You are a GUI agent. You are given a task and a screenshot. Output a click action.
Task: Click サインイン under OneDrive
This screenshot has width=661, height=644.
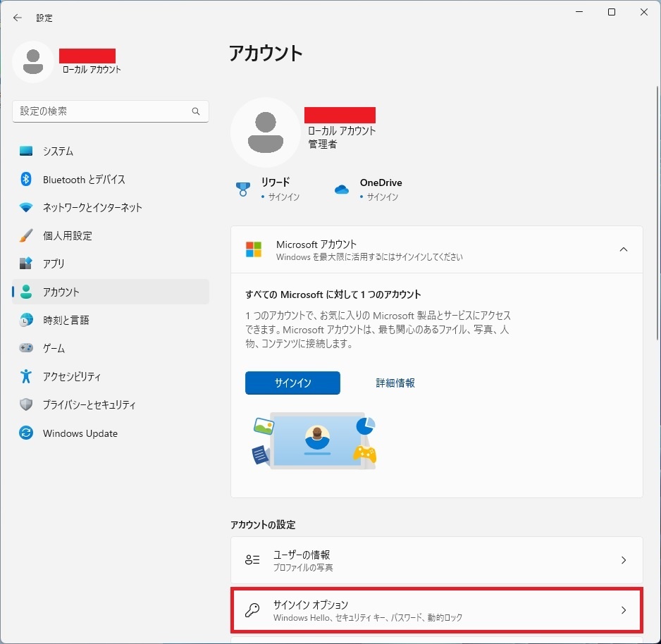tap(383, 197)
